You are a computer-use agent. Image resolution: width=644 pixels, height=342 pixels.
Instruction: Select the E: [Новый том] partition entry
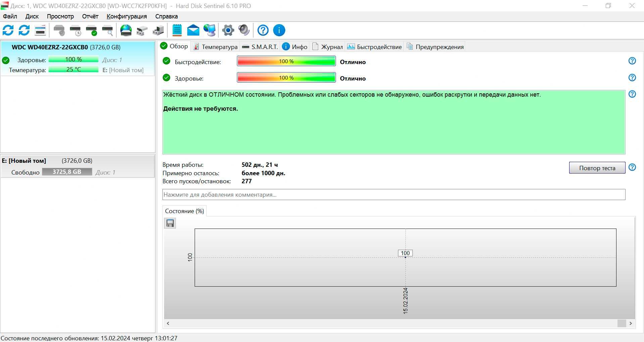click(78, 166)
